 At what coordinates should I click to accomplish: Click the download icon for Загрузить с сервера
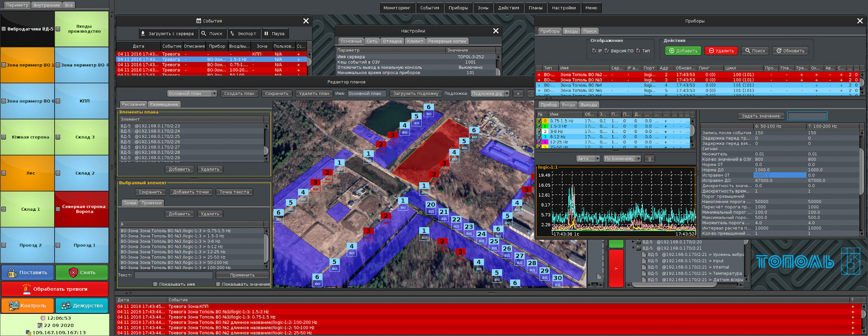[143, 33]
